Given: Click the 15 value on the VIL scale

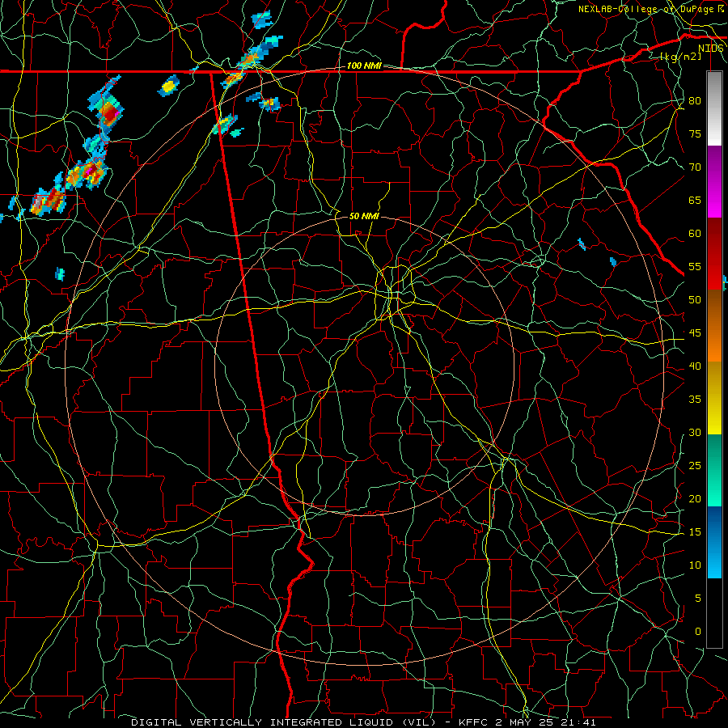Looking at the screenshot, I should (x=695, y=532).
